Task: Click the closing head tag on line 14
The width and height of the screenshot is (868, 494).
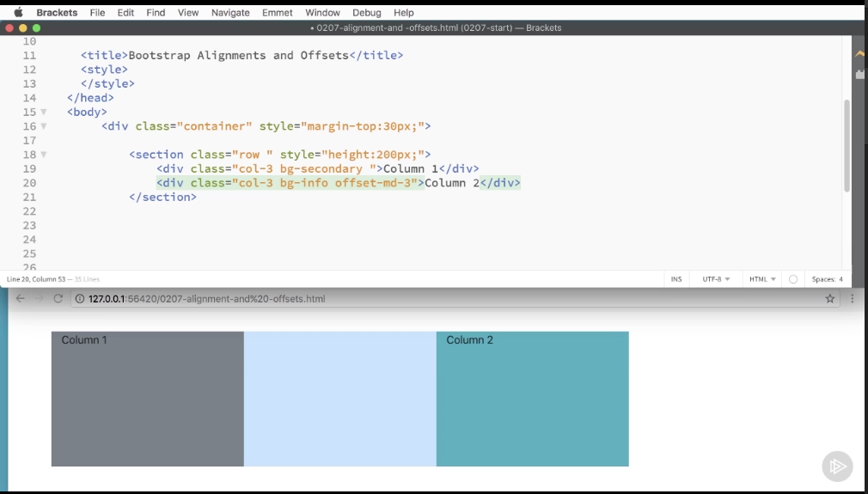Action: [90, 98]
